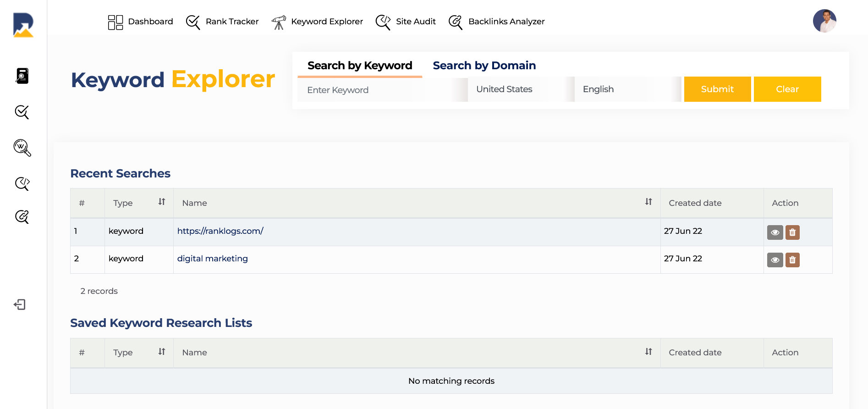The image size is (868, 409).
Task: Delete the digital marketing recent search
Action: pyautogui.click(x=792, y=260)
